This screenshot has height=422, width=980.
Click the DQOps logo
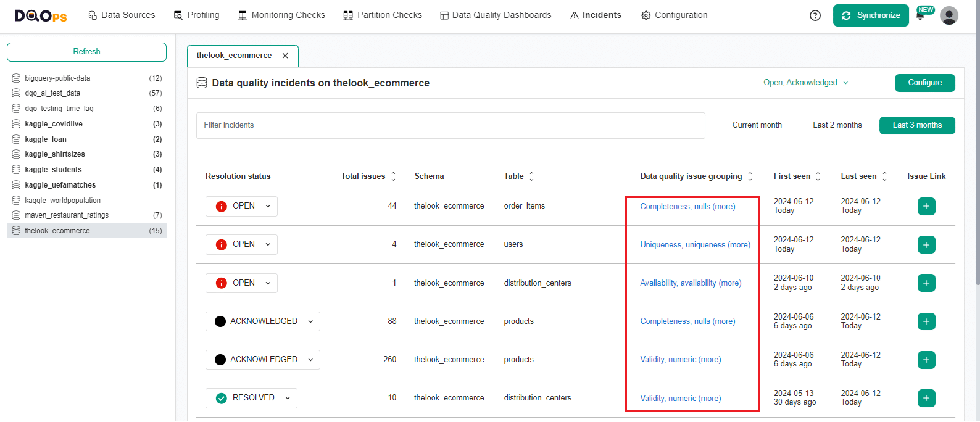click(x=41, y=15)
